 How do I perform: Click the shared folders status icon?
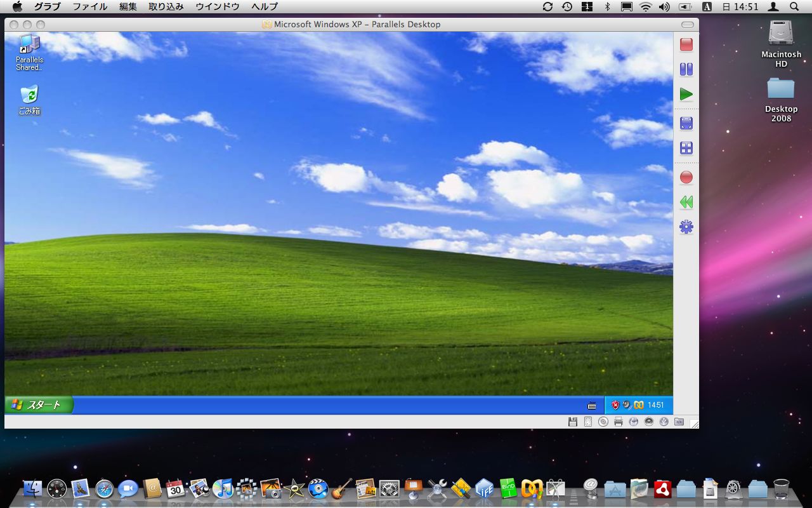[x=679, y=422]
